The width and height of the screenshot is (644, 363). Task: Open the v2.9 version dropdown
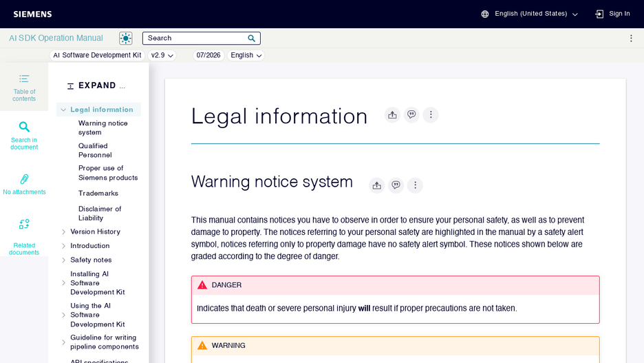tap(162, 55)
